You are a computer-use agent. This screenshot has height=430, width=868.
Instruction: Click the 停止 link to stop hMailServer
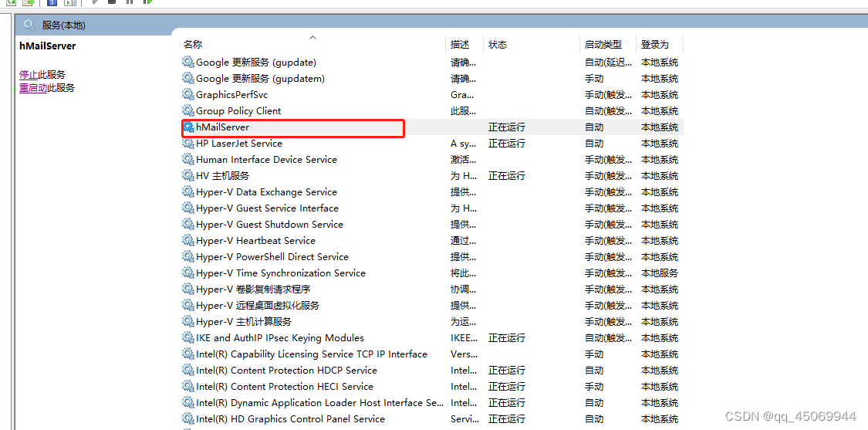pyautogui.click(x=29, y=74)
